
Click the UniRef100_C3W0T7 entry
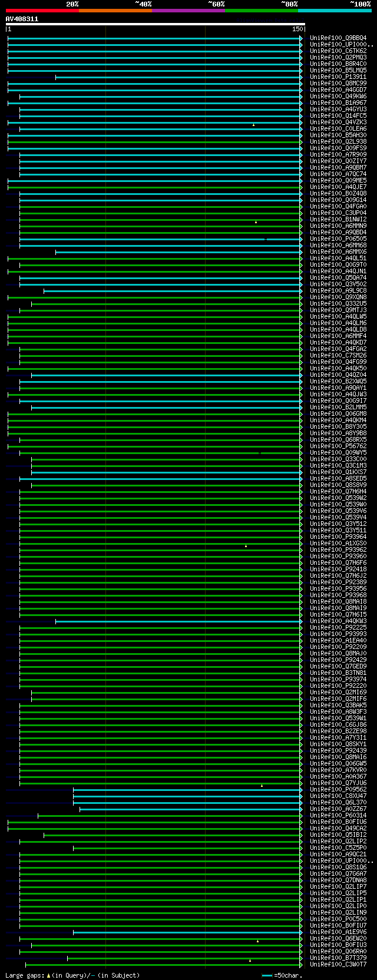point(338,965)
